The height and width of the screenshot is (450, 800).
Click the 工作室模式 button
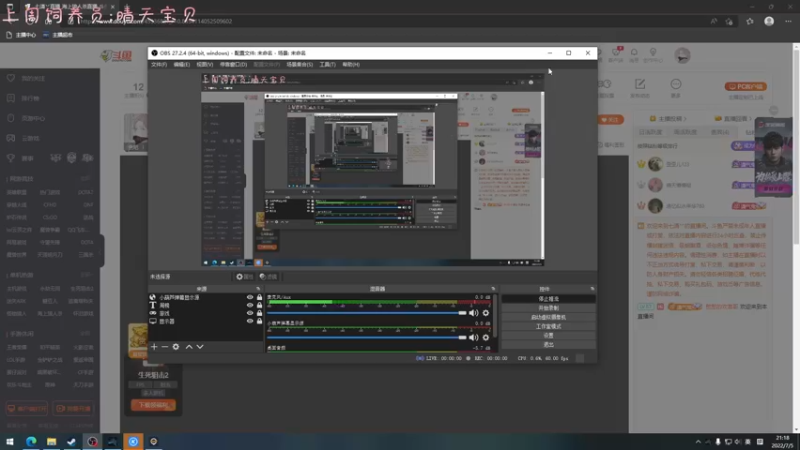pos(548,327)
